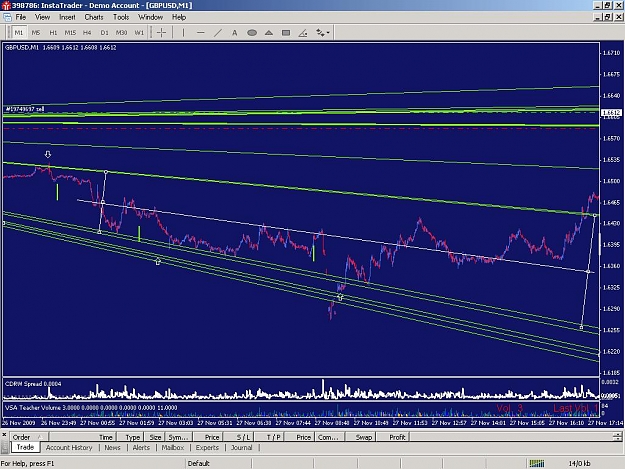The image size is (625, 469).
Task: Switch chart to D1 timeframe
Action: (x=104, y=33)
